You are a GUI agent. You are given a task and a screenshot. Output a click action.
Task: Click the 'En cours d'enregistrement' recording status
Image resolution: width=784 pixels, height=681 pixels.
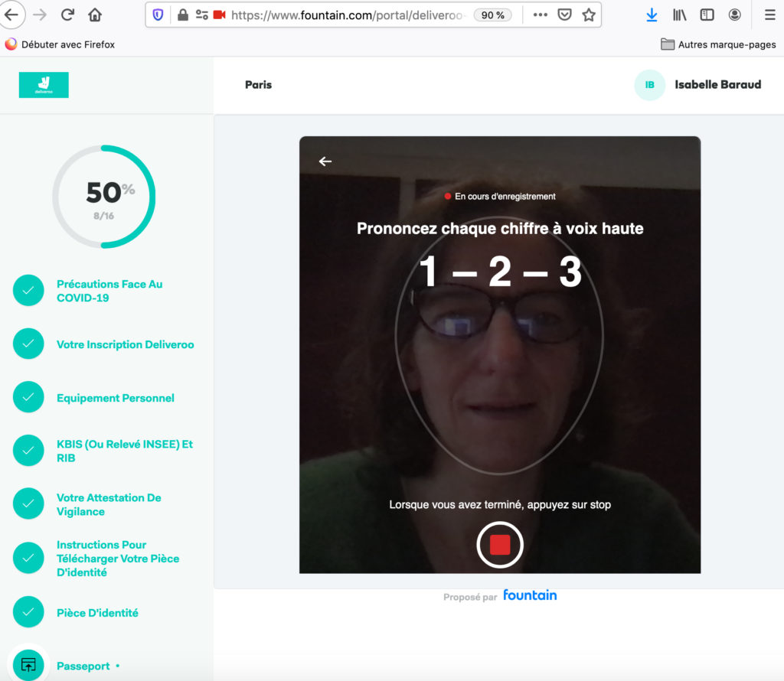point(500,197)
